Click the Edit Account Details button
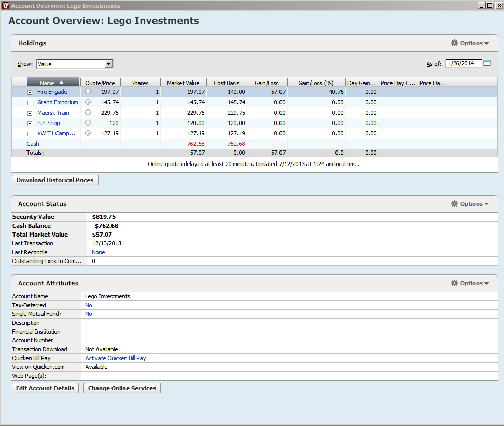The image size is (504, 426). pyautogui.click(x=45, y=388)
